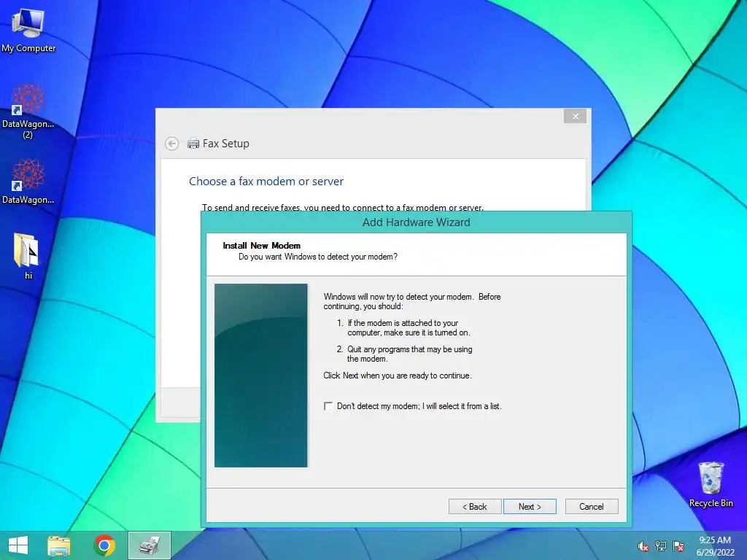Screen dimensions: 747x560
Task: Click the Back button in wizard
Action: [475, 507]
